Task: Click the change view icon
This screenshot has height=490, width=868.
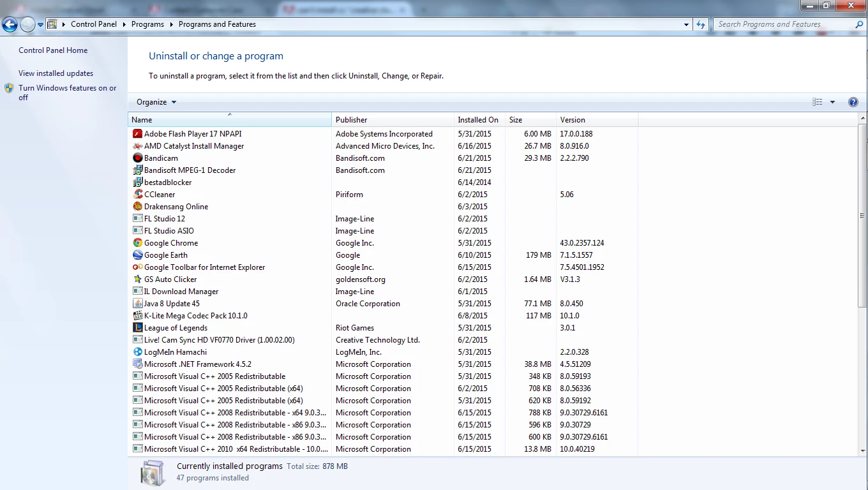Action: (817, 102)
